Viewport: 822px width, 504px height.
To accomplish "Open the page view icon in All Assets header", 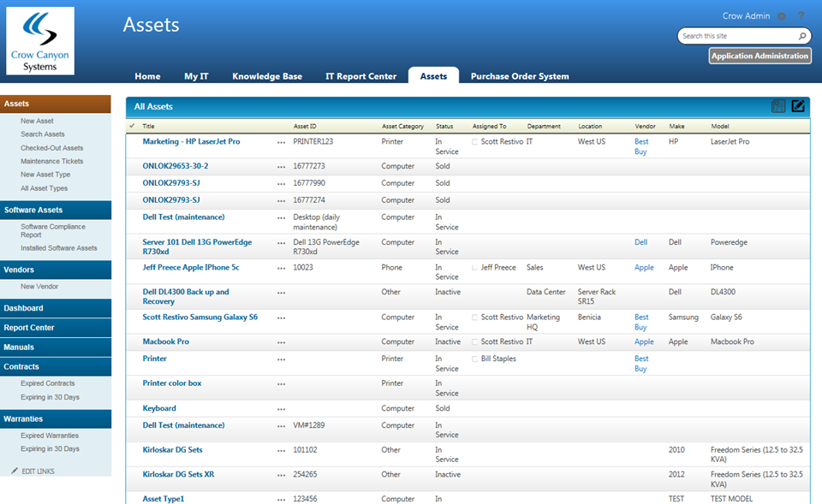I will (778, 106).
